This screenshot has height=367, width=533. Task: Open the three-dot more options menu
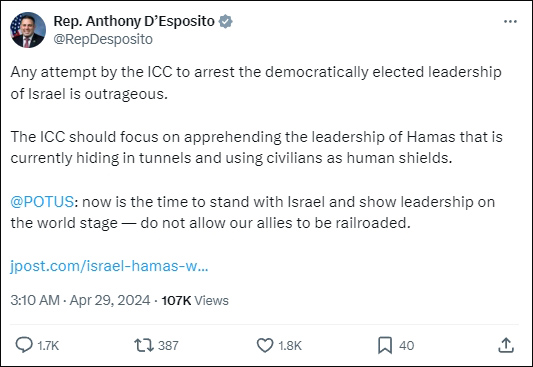510,21
